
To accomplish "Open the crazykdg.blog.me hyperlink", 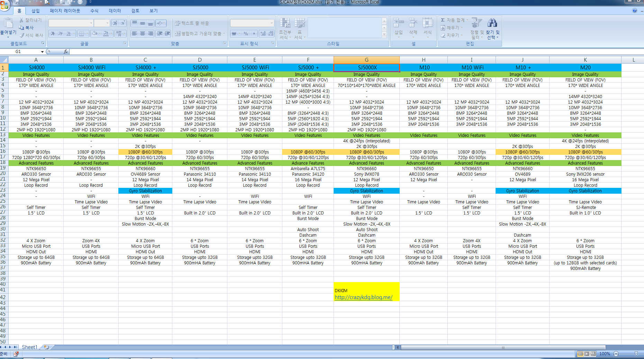I will 363,297.
